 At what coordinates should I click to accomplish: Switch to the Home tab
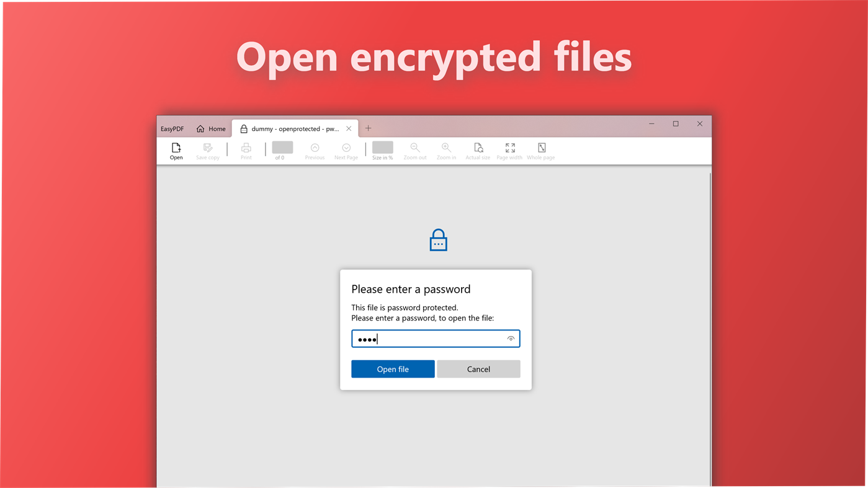pos(211,129)
